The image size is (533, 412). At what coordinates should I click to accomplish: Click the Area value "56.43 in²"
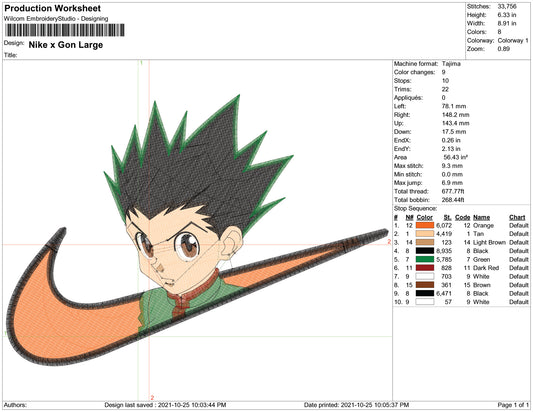pos(455,157)
